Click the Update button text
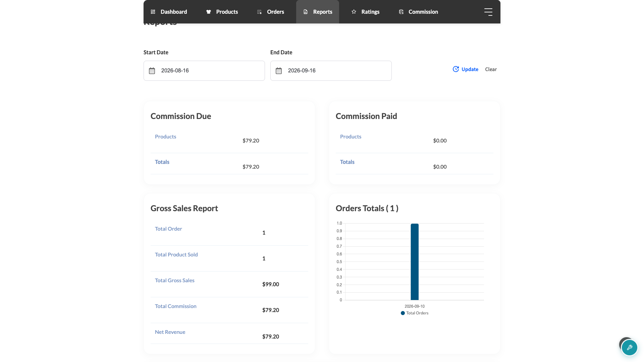 coord(470,69)
